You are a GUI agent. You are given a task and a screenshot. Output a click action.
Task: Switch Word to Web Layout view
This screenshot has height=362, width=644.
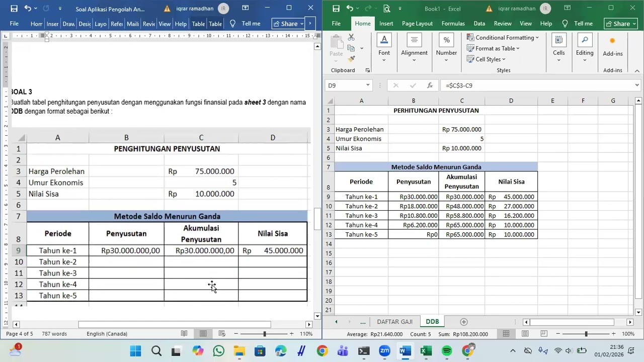click(222, 334)
